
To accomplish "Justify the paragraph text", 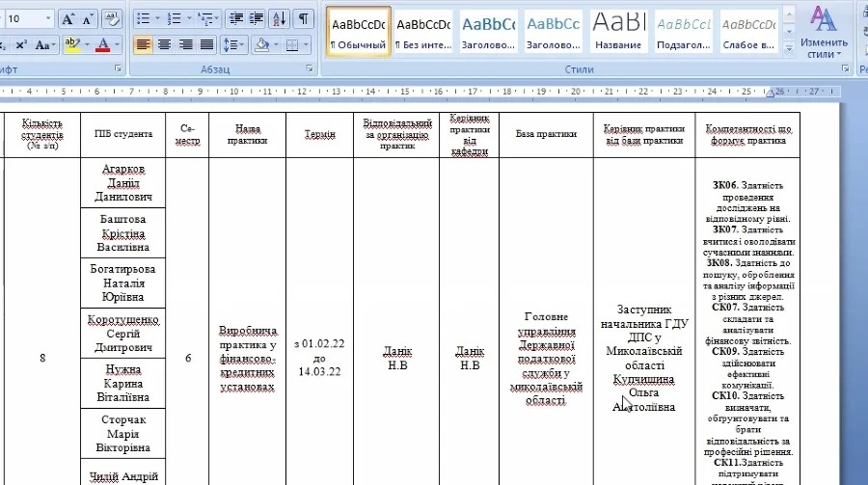I will 208,44.
